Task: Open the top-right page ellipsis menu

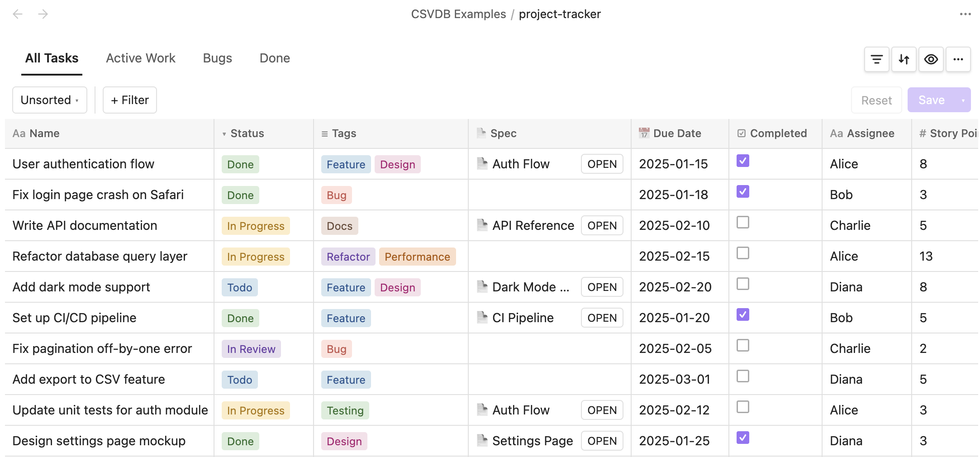Action: coord(965,14)
